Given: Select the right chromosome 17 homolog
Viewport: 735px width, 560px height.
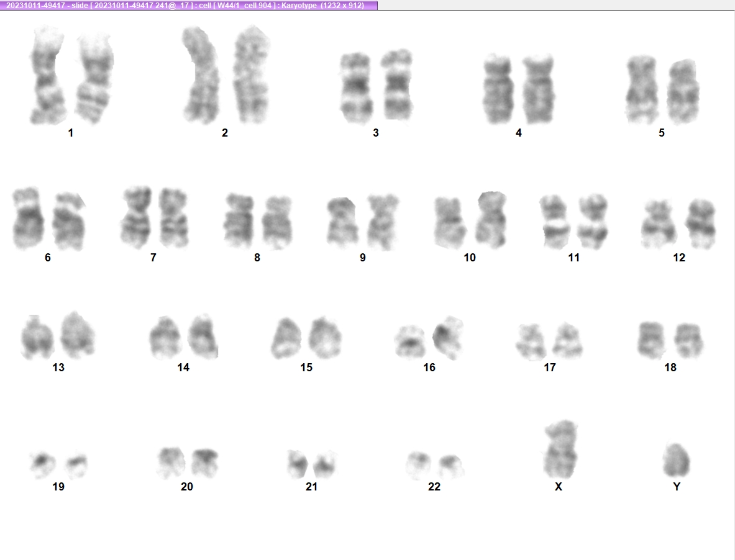Looking at the screenshot, I should point(568,341).
